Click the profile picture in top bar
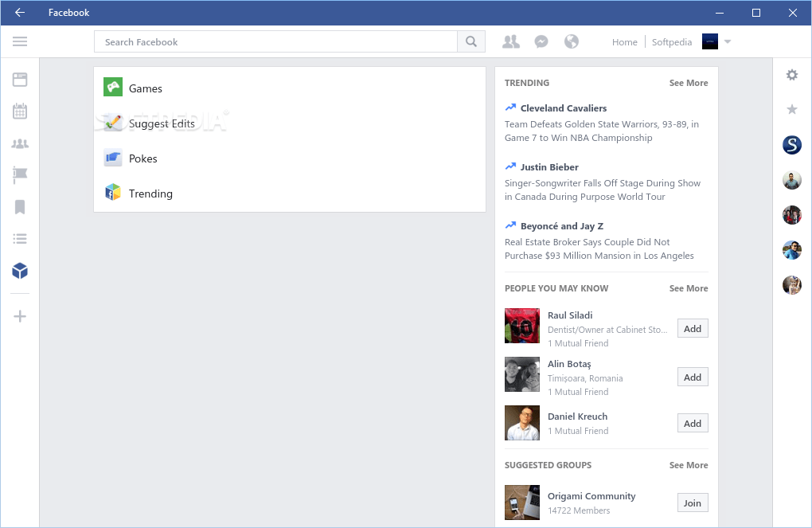This screenshot has height=528, width=812. (709, 41)
